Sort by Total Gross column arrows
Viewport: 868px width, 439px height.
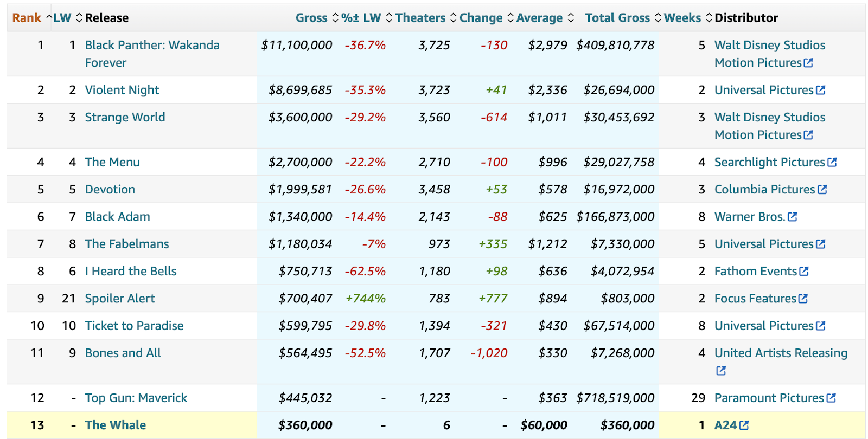click(658, 18)
